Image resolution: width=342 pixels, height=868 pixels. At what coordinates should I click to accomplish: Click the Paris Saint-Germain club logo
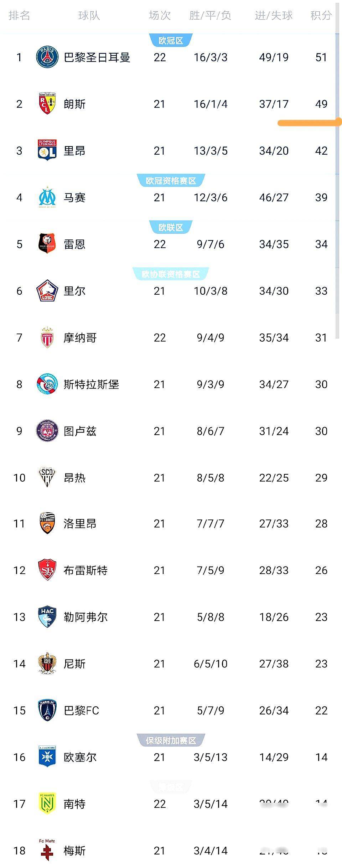pyautogui.click(x=47, y=57)
